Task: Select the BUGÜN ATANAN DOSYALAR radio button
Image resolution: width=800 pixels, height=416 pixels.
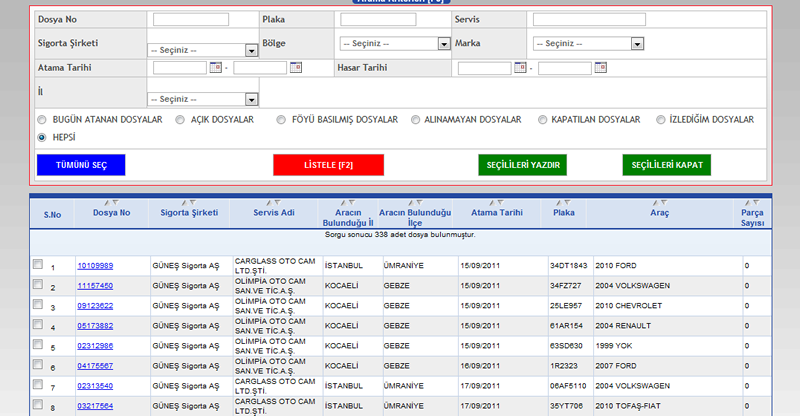Action: tap(42, 119)
